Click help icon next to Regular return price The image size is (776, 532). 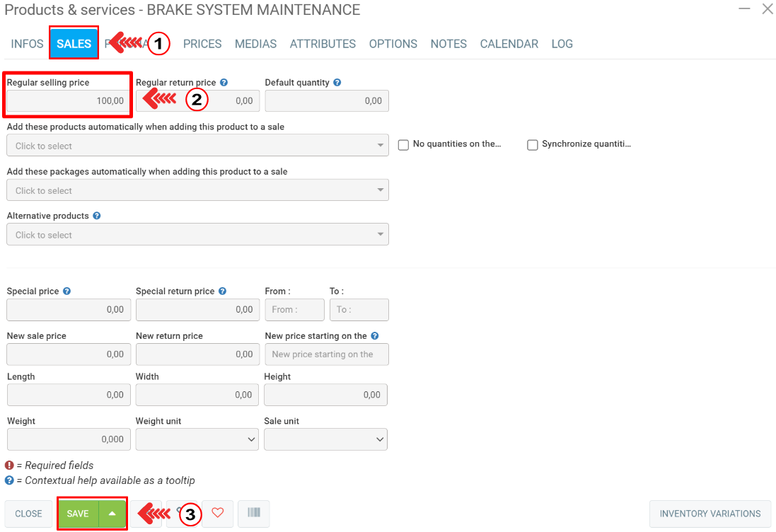click(224, 83)
